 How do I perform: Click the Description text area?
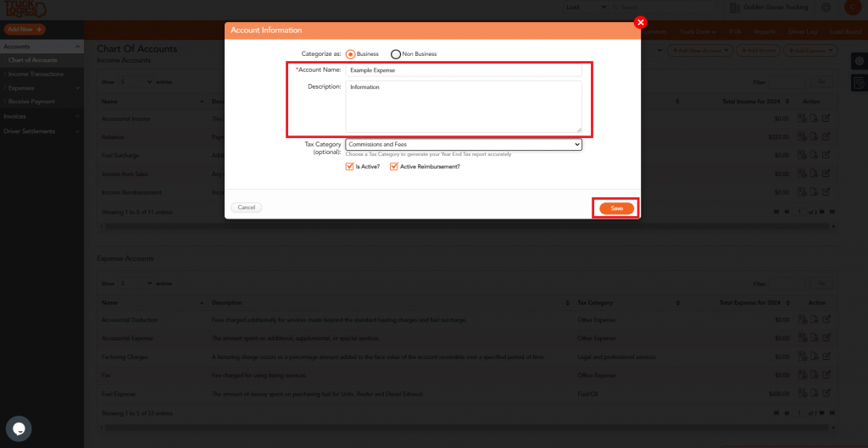coord(464,107)
